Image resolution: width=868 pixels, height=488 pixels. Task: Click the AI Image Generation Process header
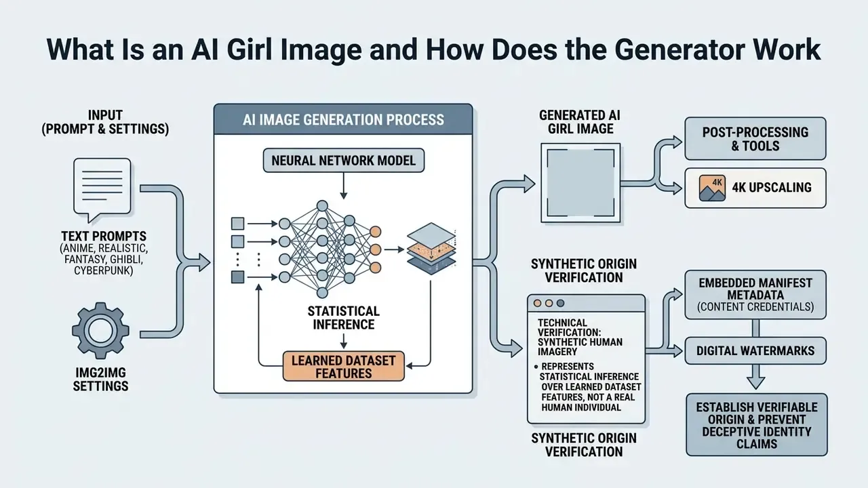343,119
